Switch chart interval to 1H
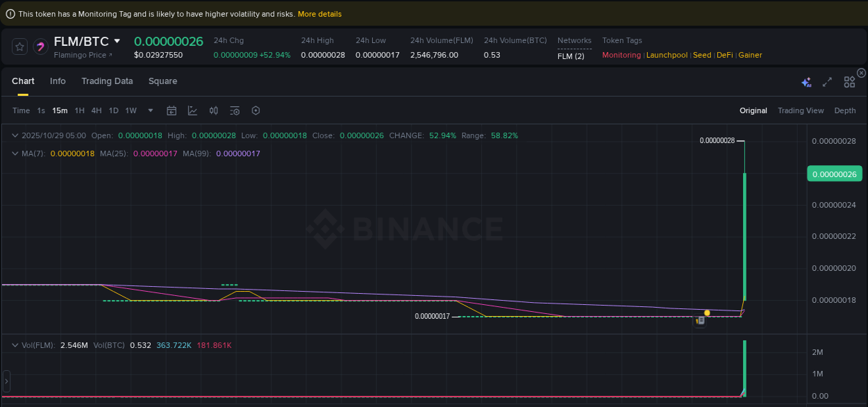Image resolution: width=868 pixels, height=407 pixels. coord(79,110)
